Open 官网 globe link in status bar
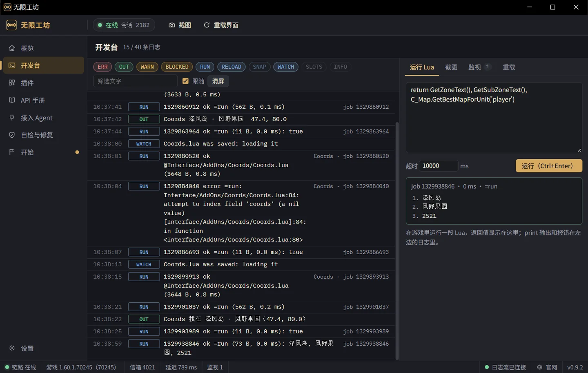Viewport: 588px width, 373px height. pos(547,367)
